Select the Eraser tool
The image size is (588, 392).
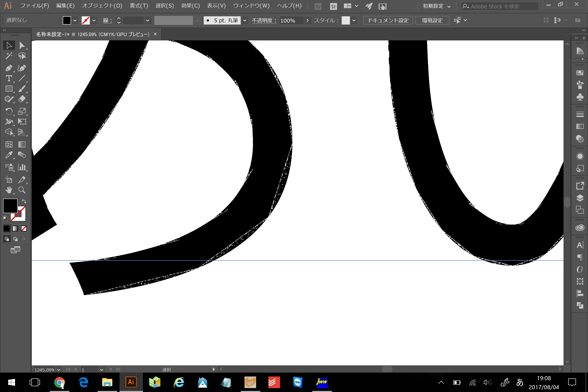tap(22, 99)
